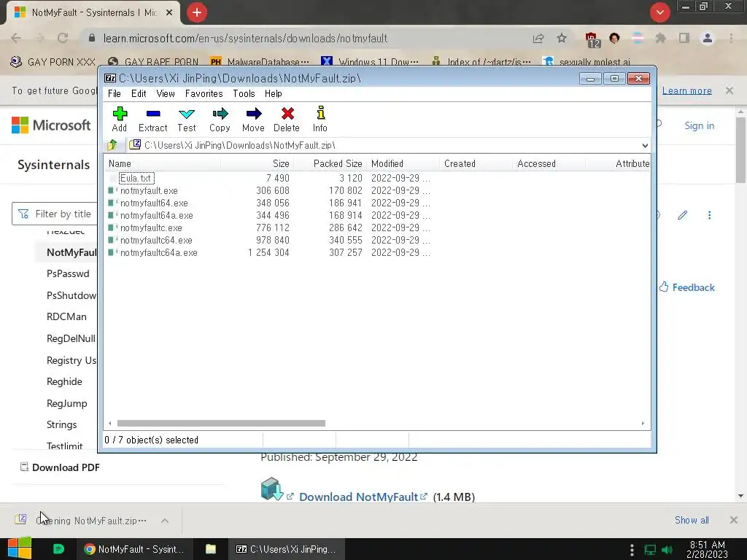Open the Help menu in 7-Zip

coord(274,94)
